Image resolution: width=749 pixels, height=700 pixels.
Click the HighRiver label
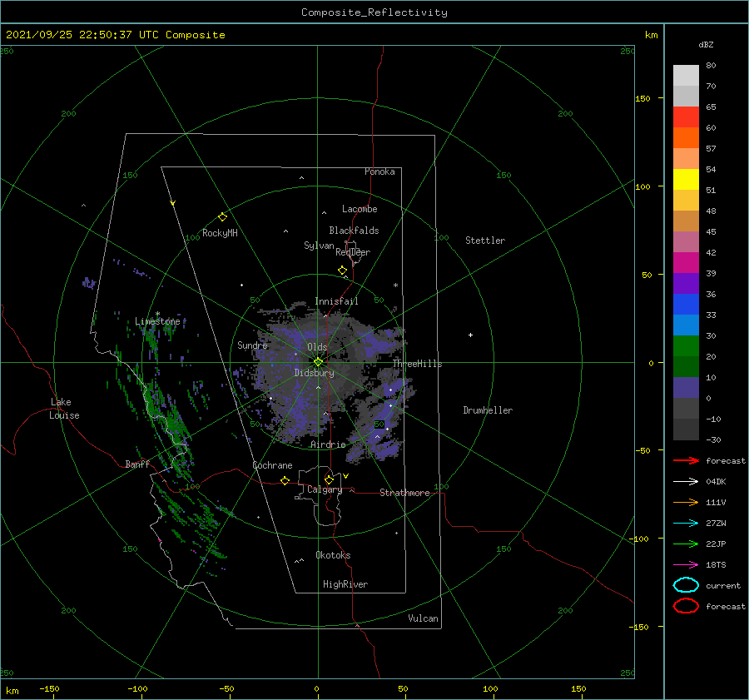(345, 584)
